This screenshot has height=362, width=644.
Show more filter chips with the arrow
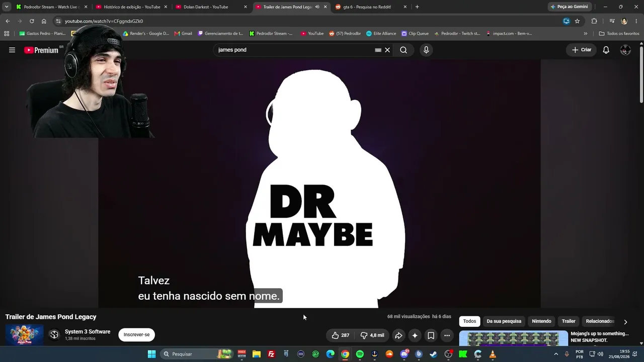pos(625,322)
